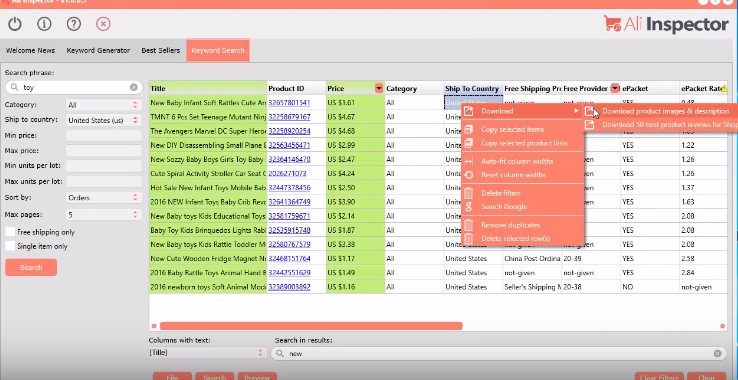Image resolution: width=738 pixels, height=380 pixels.
Task: Click the Search phrase field
Action: click(x=74, y=87)
